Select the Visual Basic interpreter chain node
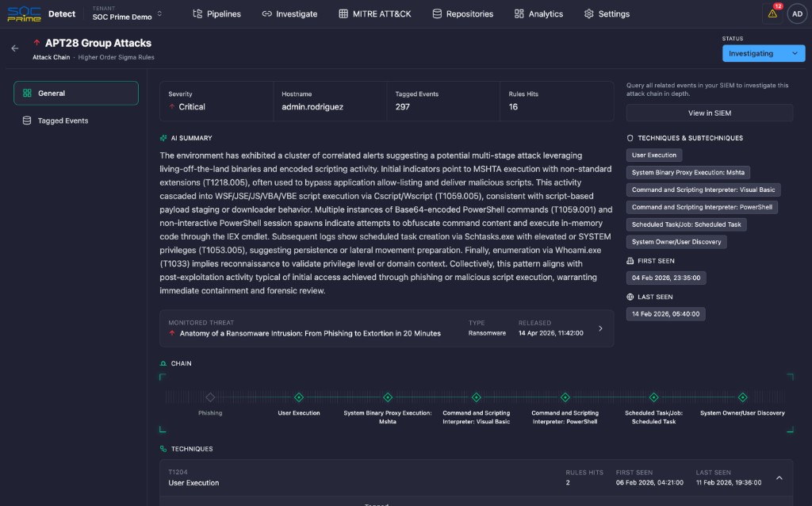 [x=477, y=397]
